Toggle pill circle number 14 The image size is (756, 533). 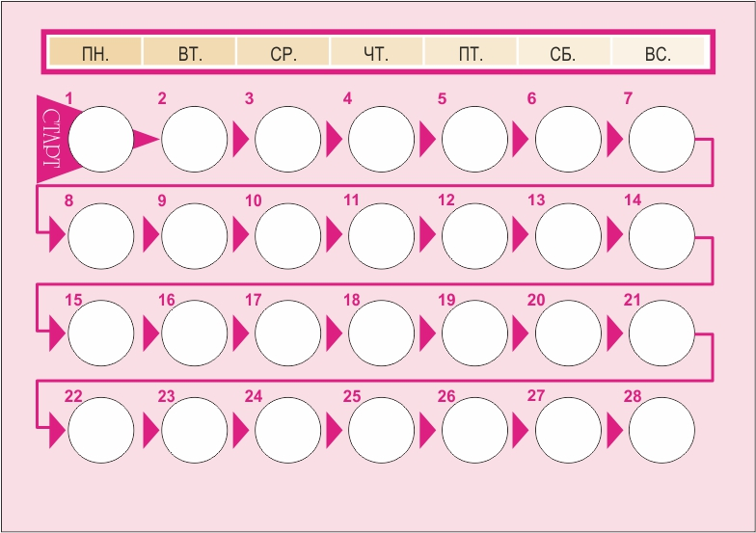[x=661, y=236]
